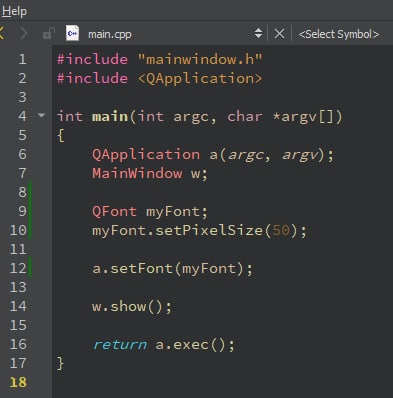Click the main function name
Viewport: 393px width, 398px height.
[x=110, y=117]
